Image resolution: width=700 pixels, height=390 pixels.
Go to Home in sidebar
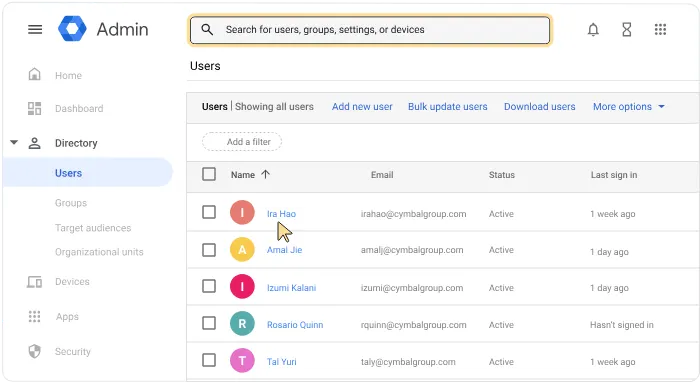pyautogui.click(x=68, y=75)
